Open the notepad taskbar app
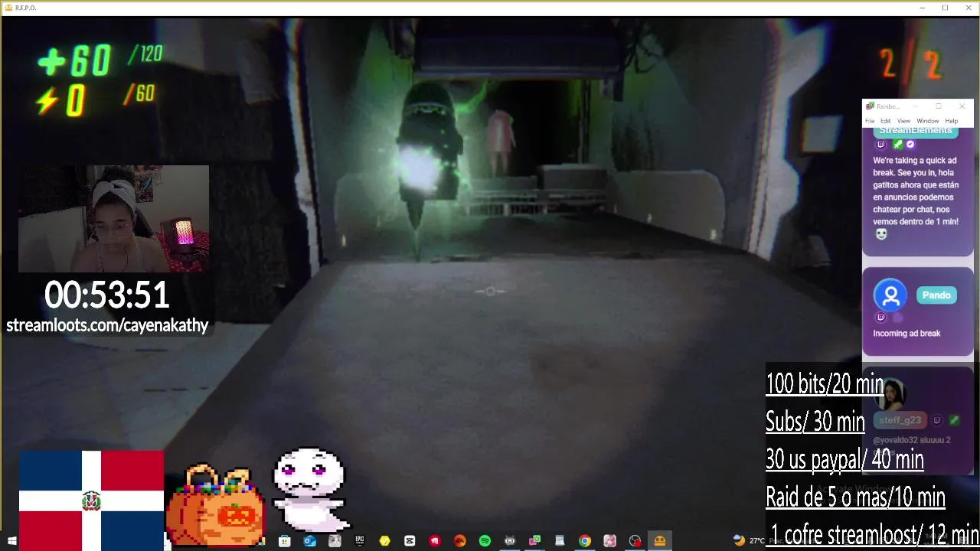The image size is (980, 551). 560,541
